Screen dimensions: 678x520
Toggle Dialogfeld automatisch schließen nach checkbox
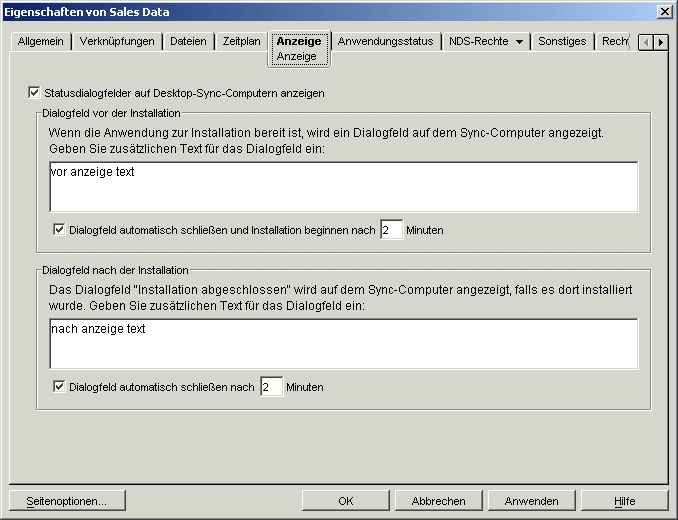[x=59, y=386]
